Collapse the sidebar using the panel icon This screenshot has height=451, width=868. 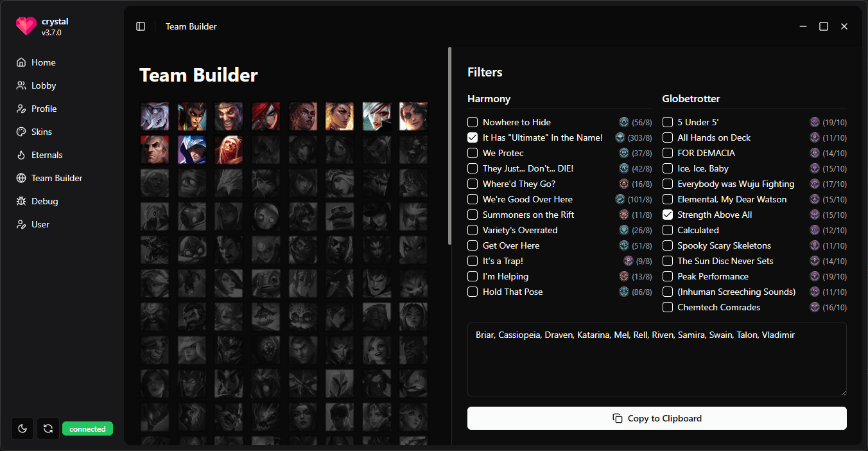tap(141, 26)
